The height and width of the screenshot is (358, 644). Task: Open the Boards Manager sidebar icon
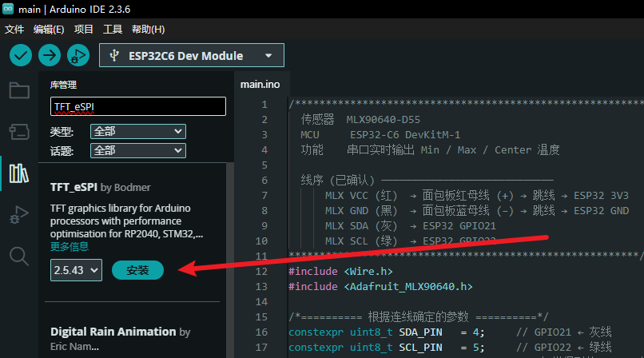pos(19,131)
